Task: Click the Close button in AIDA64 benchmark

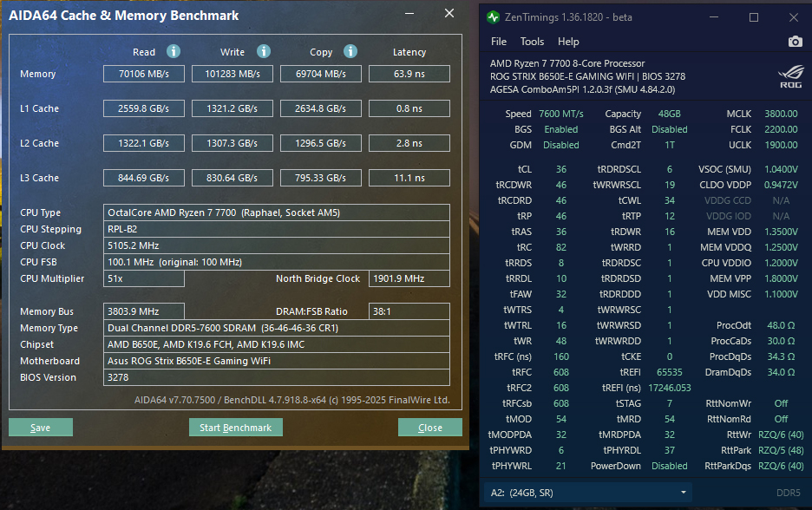Action: coord(429,427)
